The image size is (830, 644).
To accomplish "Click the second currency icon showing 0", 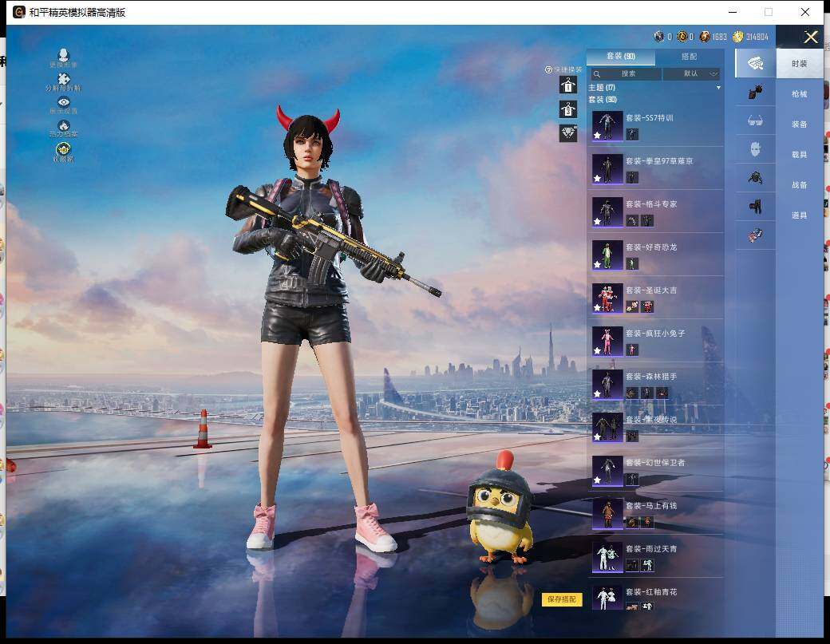I will click(682, 37).
